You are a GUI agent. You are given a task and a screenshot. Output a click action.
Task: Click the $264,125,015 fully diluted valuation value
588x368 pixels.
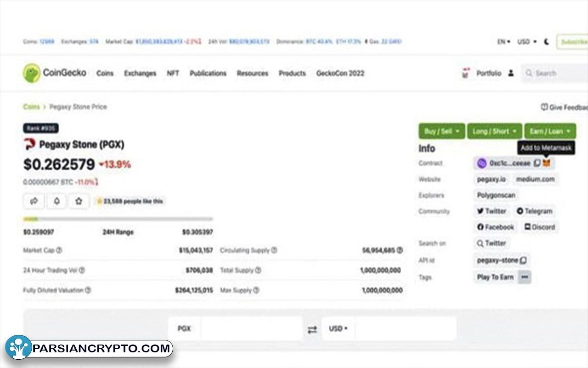pos(194,290)
